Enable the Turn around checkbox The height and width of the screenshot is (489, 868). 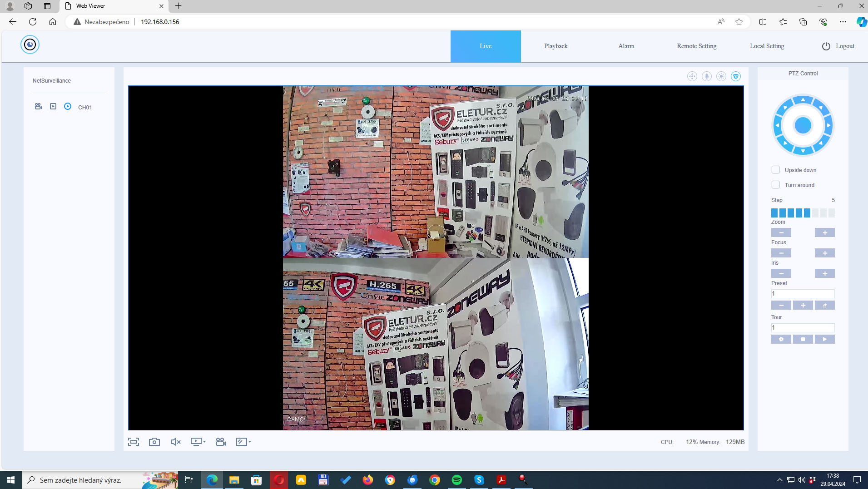(776, 185)
